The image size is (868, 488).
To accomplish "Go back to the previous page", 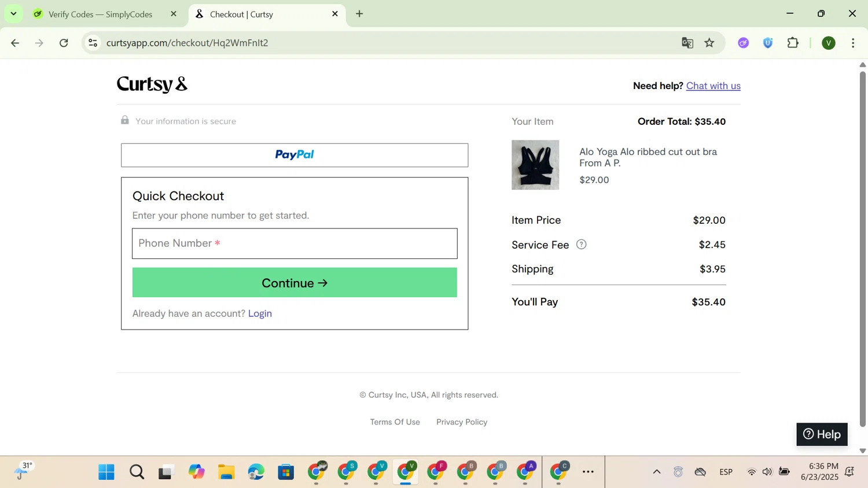I will (15, 43).
